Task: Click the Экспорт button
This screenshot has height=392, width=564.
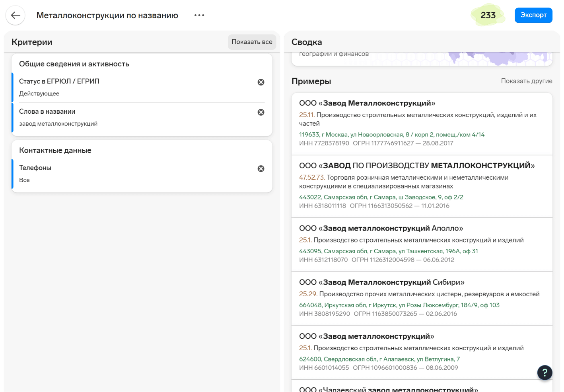Action: 533,15
